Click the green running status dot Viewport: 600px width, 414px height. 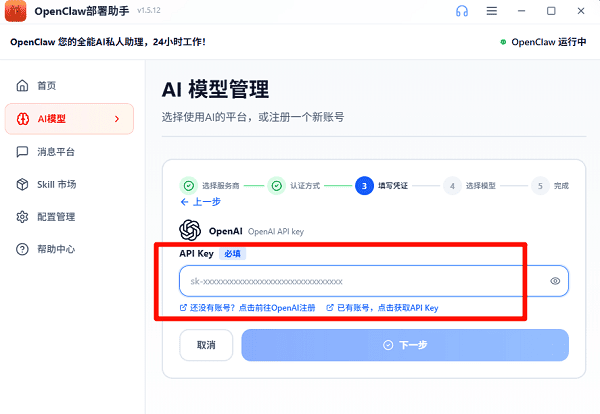[x=503, y=42]
